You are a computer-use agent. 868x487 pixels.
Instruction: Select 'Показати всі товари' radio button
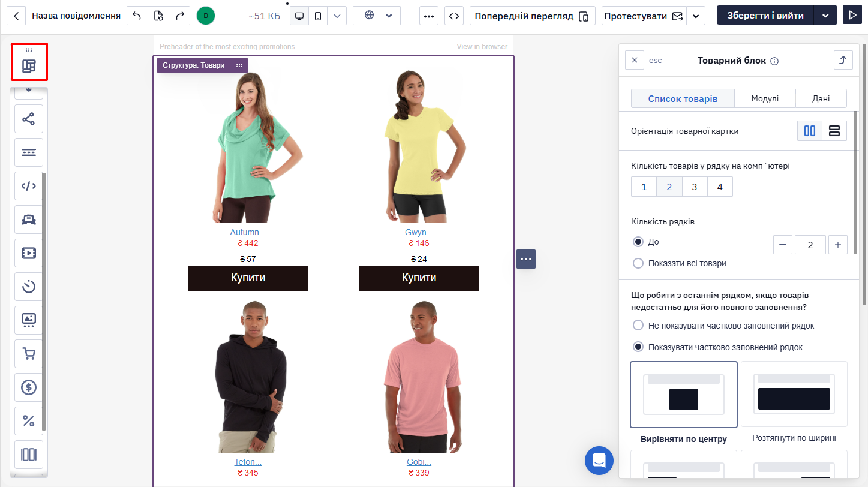point(638,263)
